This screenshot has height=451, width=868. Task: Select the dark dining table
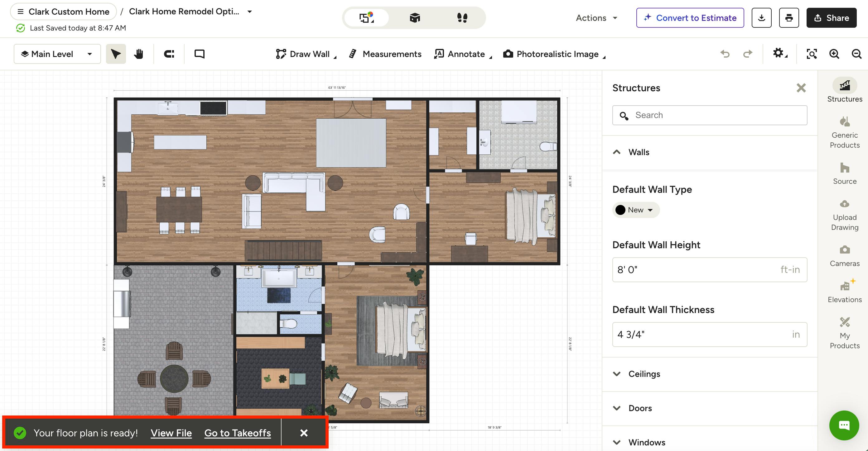179,210
